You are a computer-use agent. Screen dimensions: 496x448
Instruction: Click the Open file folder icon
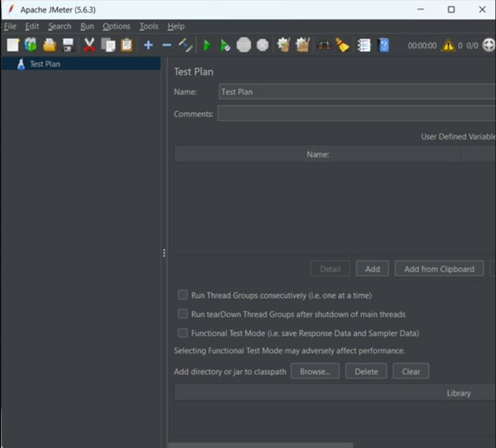coord(49,45)
